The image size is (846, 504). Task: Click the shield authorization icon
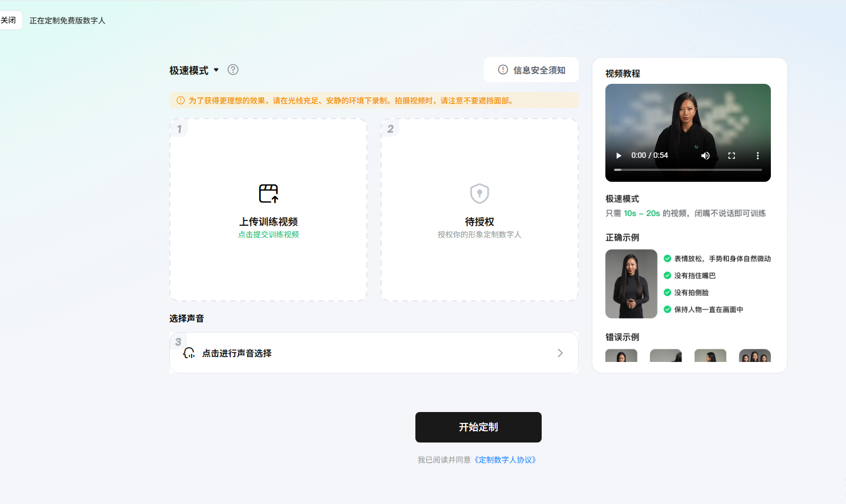click(x=480, y=193)
